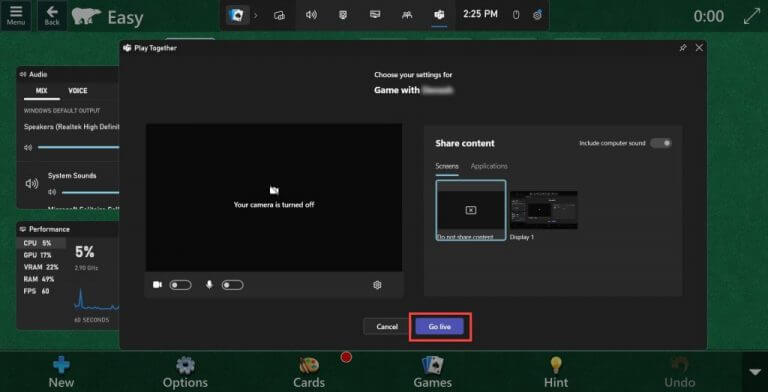This screenshot has height=392, width=768.
Task: Open Game Bar settings gear
Action: pyautogui.click(x=537, y=15)
